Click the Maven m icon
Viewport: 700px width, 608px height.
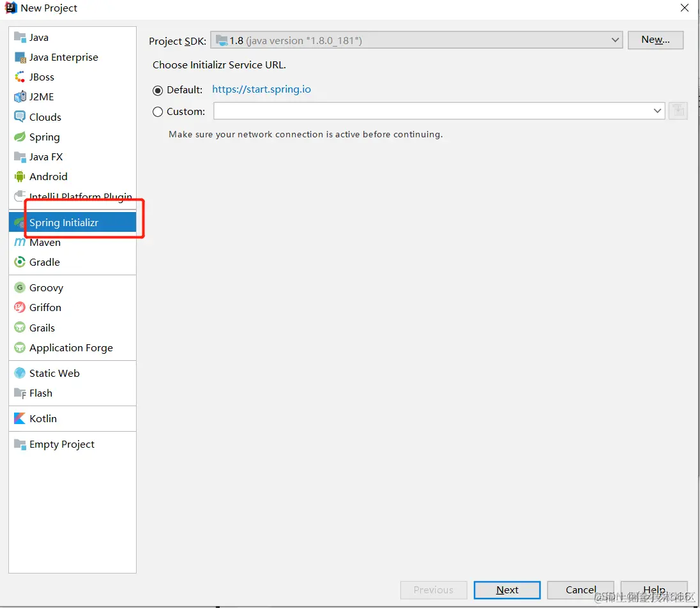point(20,243)
